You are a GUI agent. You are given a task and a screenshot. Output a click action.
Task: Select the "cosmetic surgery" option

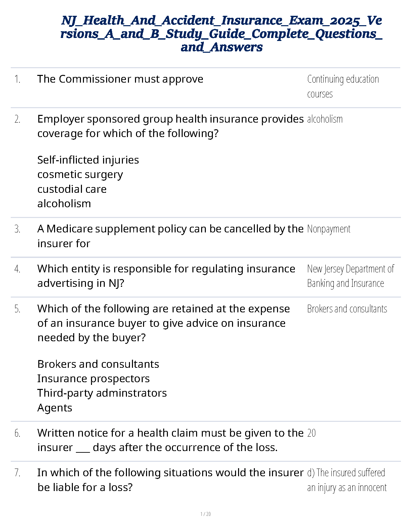coord(80,175)
